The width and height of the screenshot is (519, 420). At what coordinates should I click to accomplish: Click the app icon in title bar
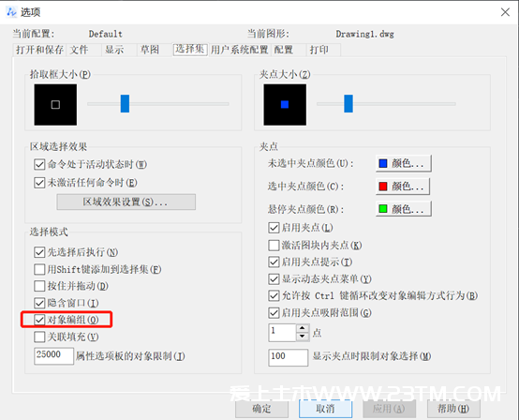(11, 12)
